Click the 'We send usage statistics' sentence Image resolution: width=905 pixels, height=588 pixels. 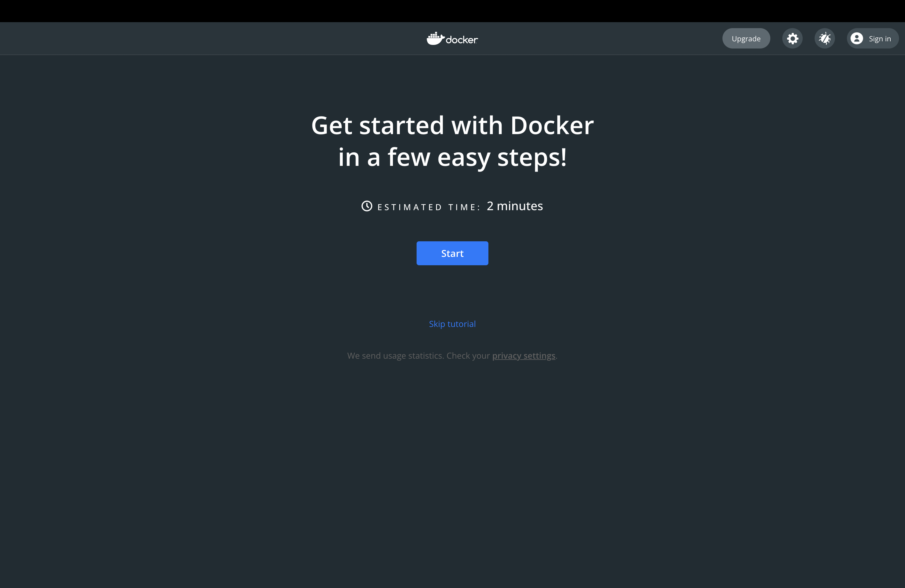395,356
